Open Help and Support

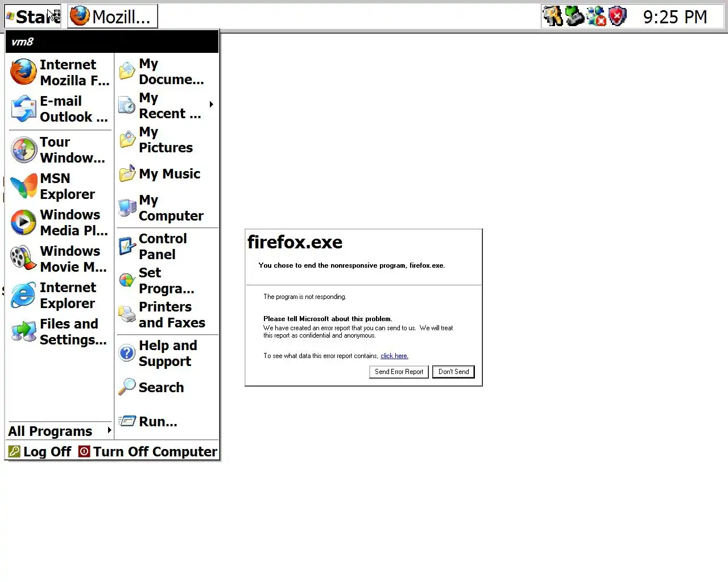(x=167, y=354)
